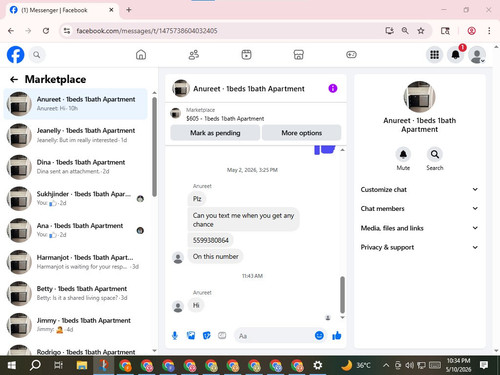The image size is (500, 375).
Task: Open Anureet conversation in the list
Action: 75,104
